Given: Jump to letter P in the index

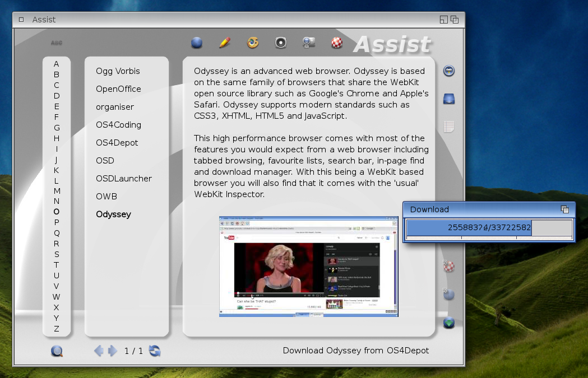Looking at the screenshot, I should [56, 222].
